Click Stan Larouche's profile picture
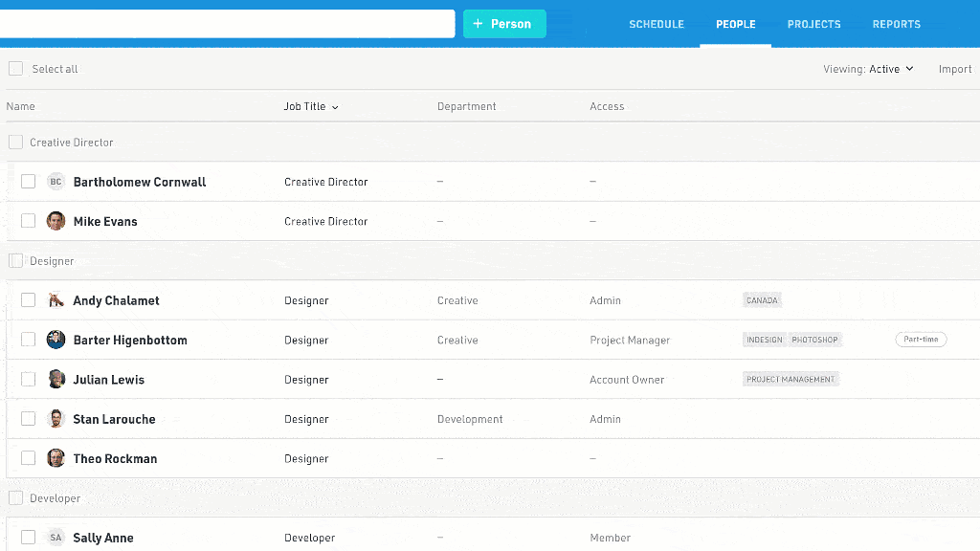The width and height of the screenshot is (980, 551). [x=56, y=419]
